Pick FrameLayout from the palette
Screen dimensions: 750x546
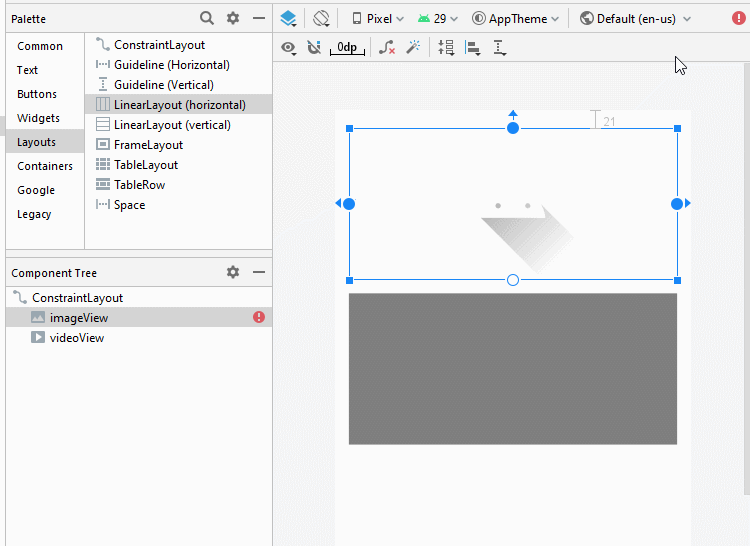178,144
